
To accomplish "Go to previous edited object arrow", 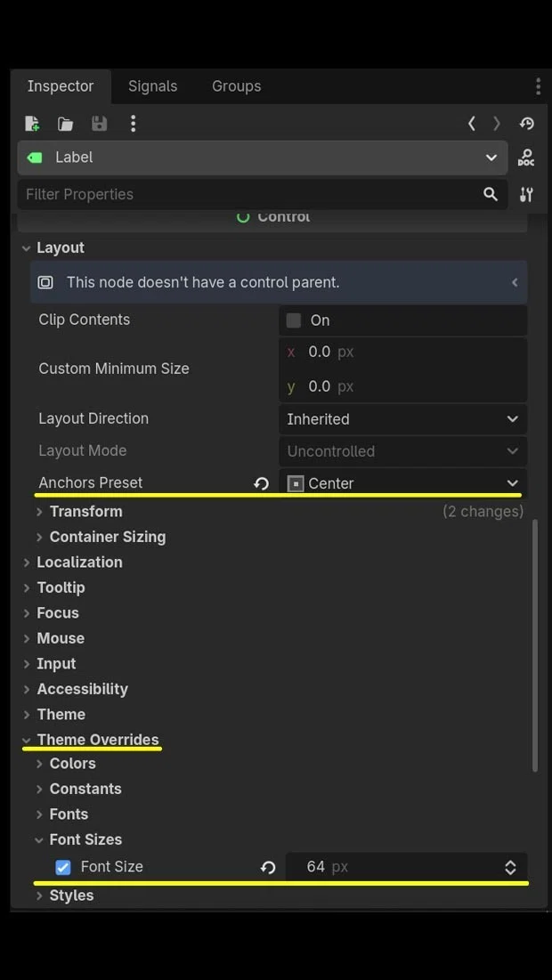I will pyautogui.click(x=472, y=123).
